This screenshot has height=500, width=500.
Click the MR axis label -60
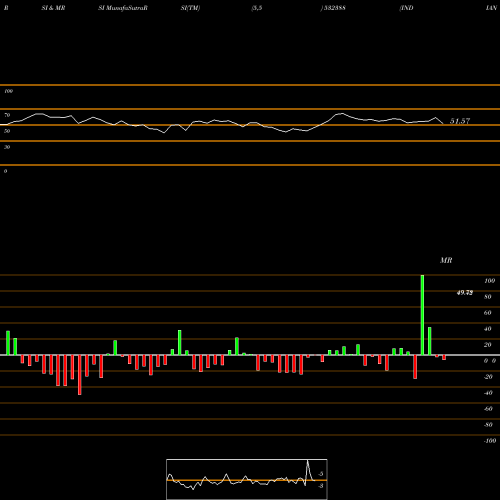coord(488,409)
